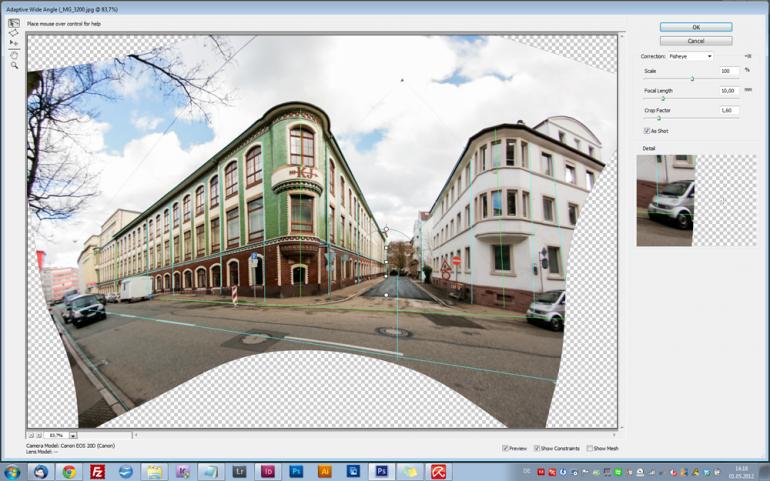Open InDesign from the taskbar

(268, 471)
